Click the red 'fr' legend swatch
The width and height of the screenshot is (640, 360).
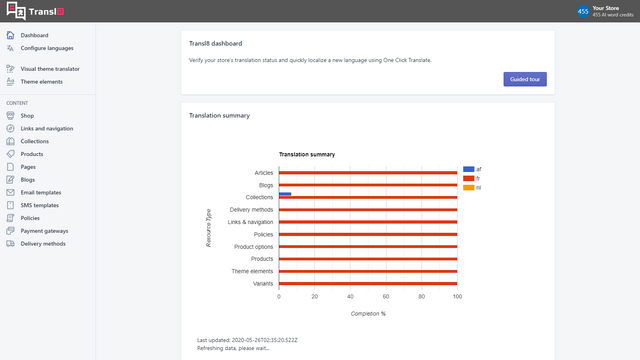pos(469,178)
